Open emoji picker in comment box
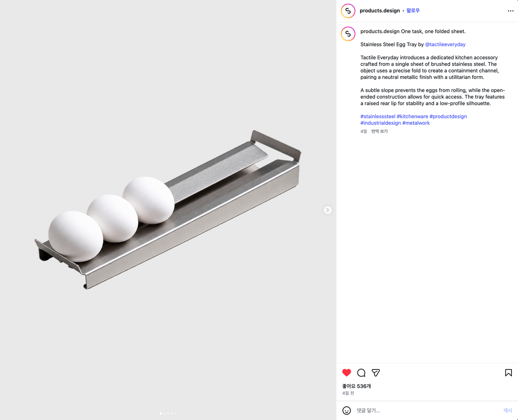The width and height of the screenshot is (518, 420). click(347, 411)
